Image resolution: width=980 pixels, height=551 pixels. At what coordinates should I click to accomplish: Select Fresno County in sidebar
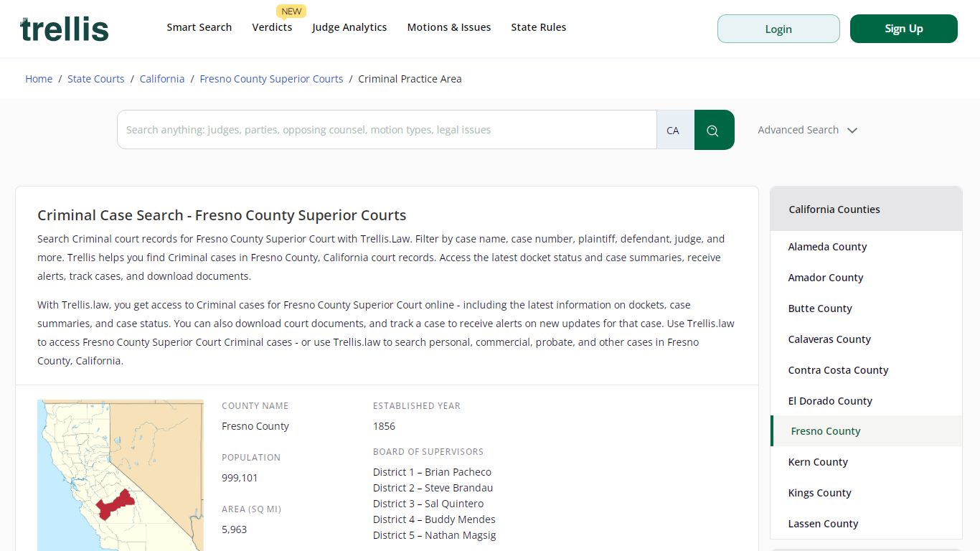(x=866, y=431)
